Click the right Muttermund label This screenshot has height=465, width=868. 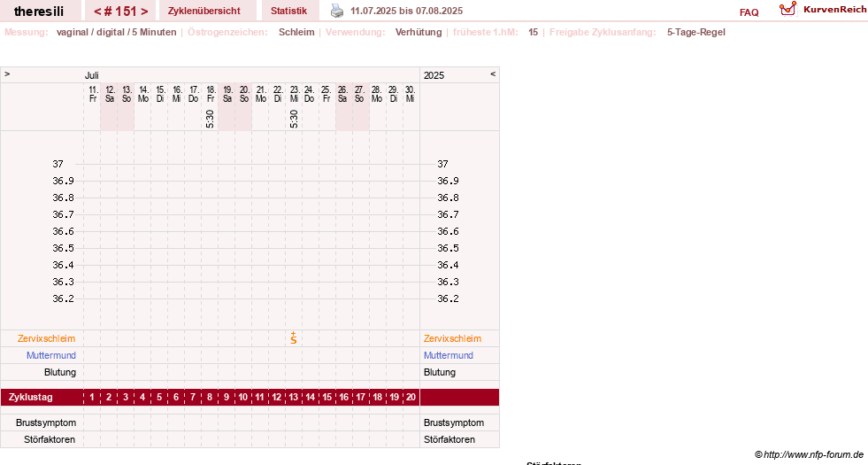[449, 355]
